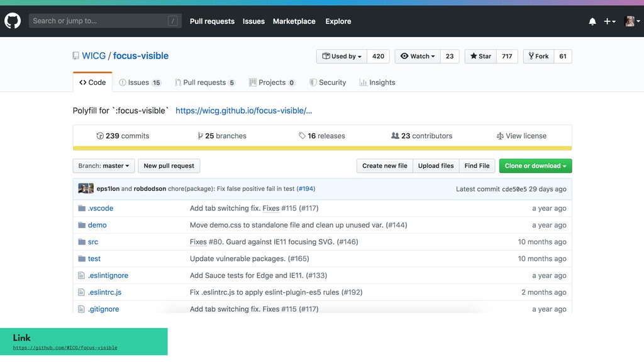
Task: Click the src folder icon
Action: 82,242
